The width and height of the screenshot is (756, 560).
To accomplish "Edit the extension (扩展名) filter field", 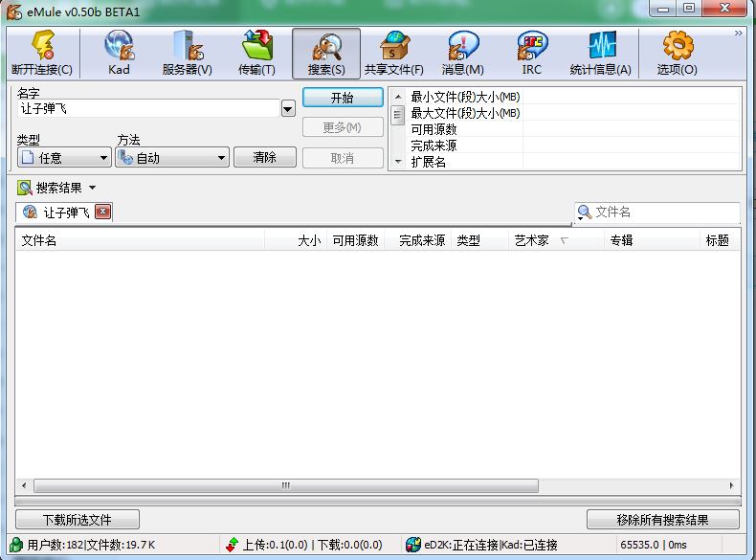I will pos(632,162).
